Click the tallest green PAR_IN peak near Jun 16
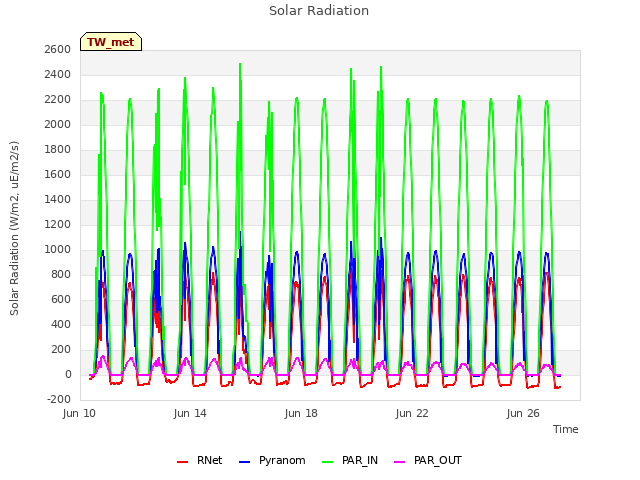640x480 pixels. click(240, 64)
